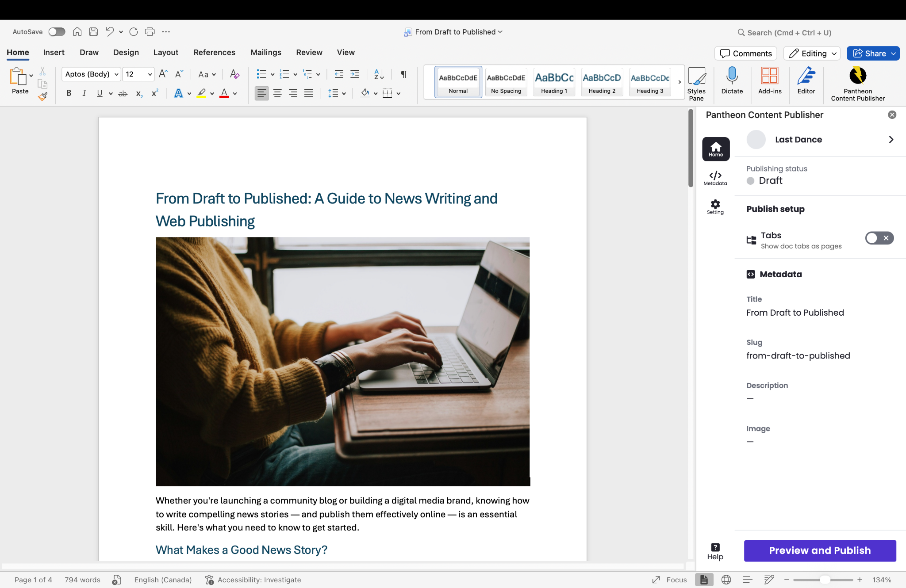Screen dimensions: 906x588
Task: Open the References ribbon tab
Action: [x=214, y=52]
